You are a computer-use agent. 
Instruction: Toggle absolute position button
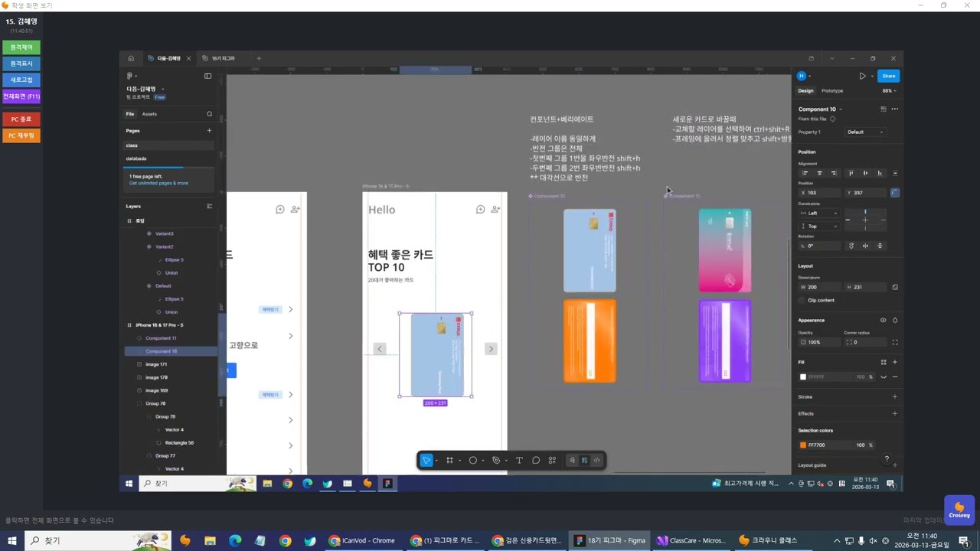895,192
